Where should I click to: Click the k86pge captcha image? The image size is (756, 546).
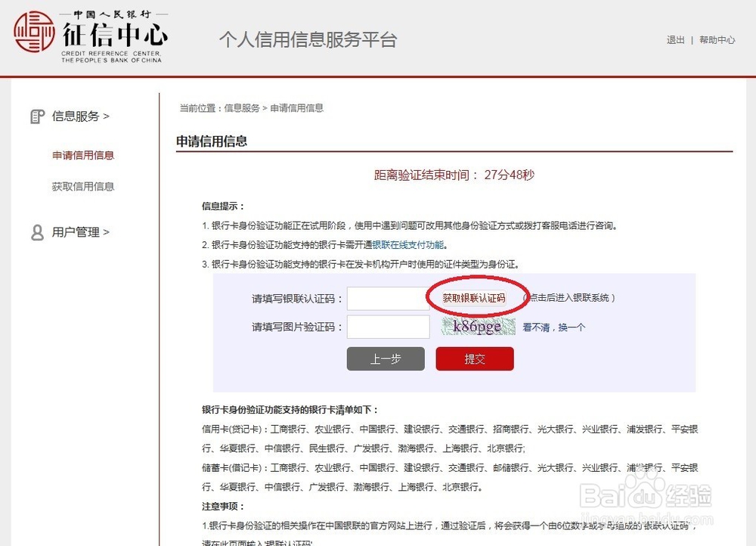click(x=478, y=327)
